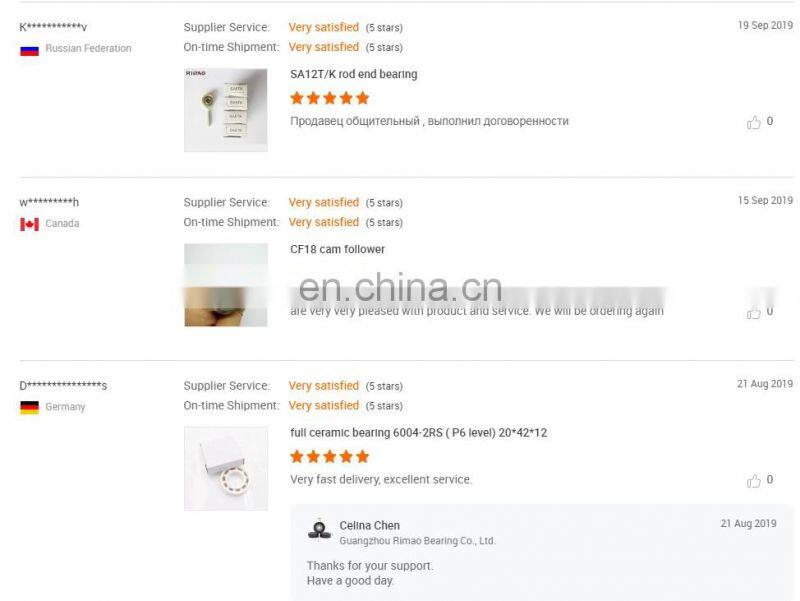Click reviewer name w*********h
Screen dimensions: 800x601
point(49,203)
